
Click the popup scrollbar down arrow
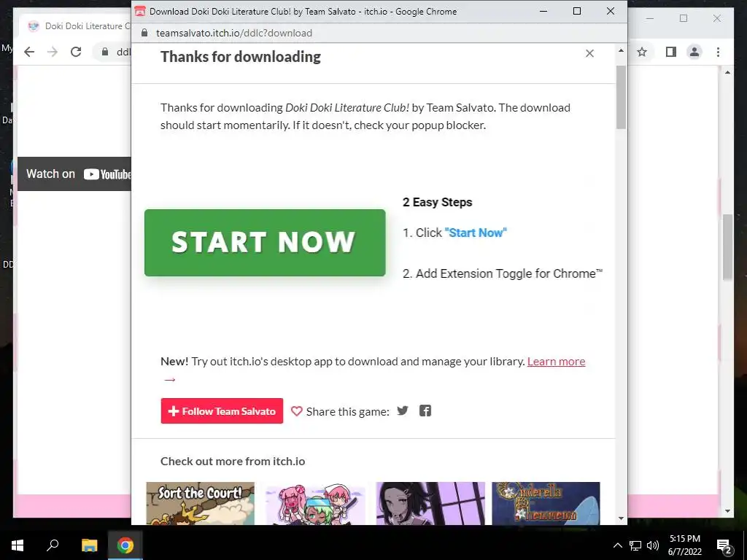[x=621, y=518]
